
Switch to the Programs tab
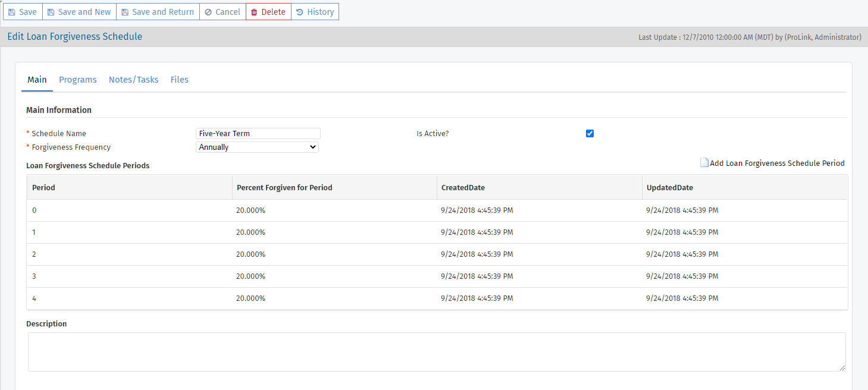coord(78,80)
